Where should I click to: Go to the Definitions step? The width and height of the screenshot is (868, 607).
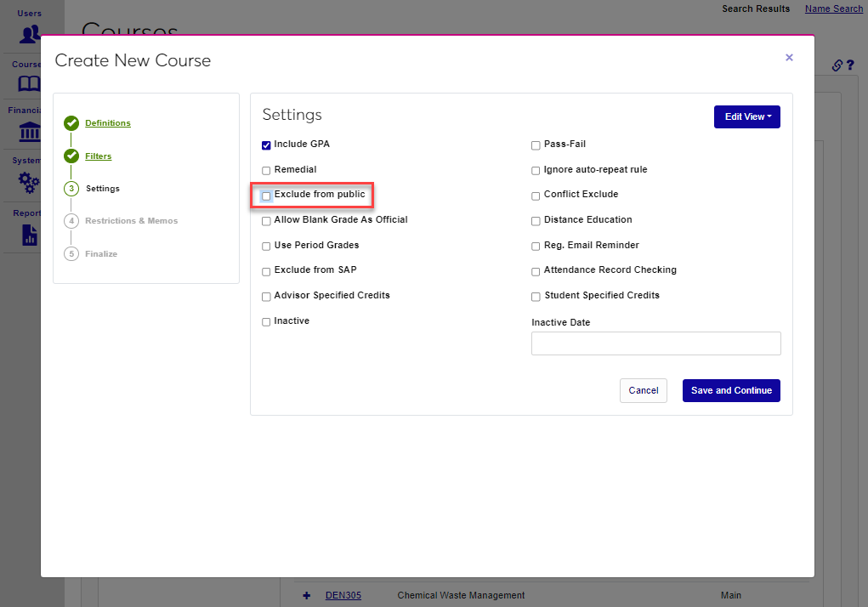coord(108,123)
